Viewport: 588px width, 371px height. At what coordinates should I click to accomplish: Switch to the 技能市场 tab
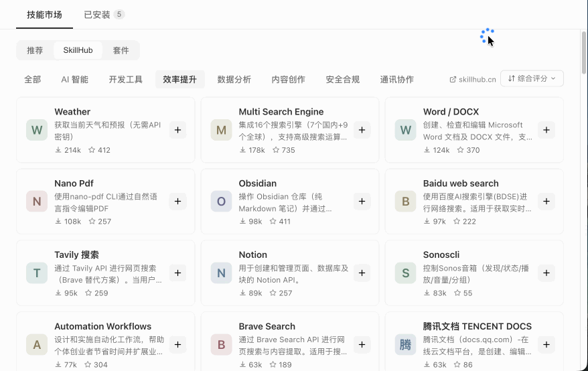tap(44, 15)
